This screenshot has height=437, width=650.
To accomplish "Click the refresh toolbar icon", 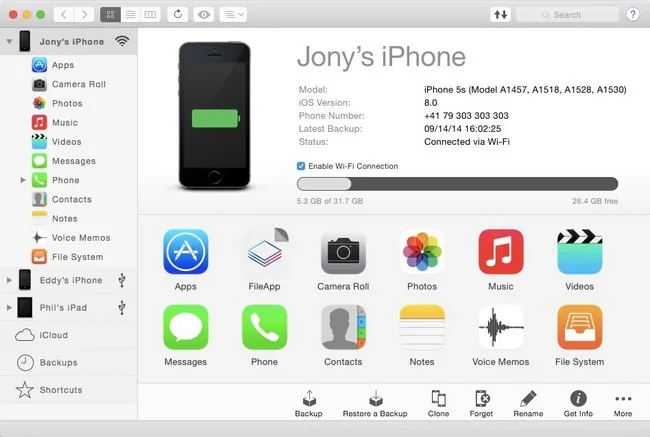I will [178, 15].
